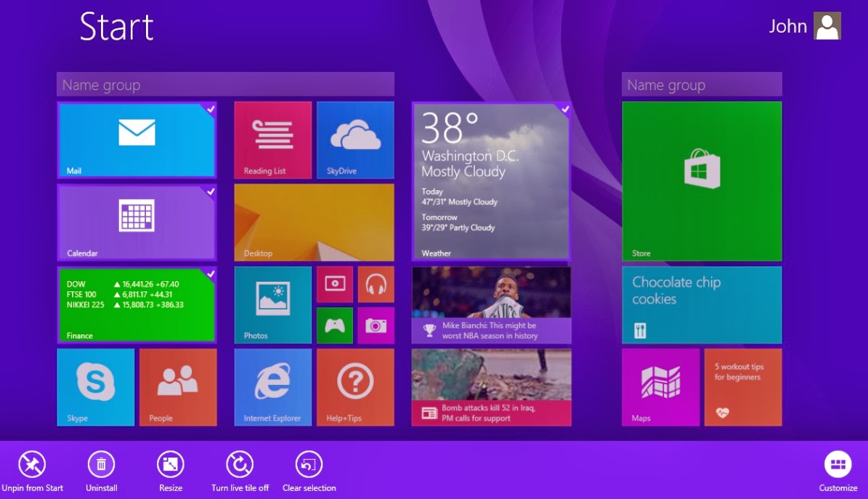
Task: Click the left group's Name group field
Action: coord(225,85)
